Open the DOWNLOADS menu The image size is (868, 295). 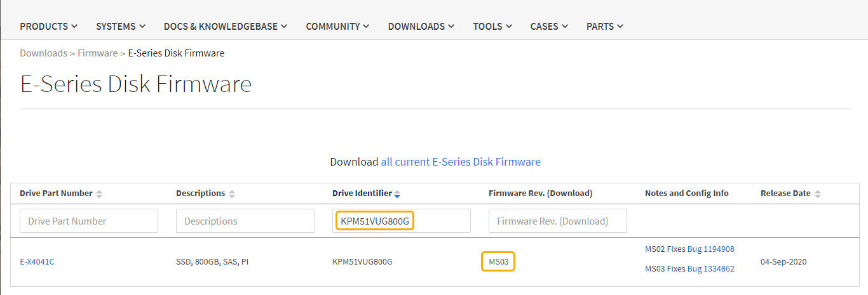(x=421, y=27)
